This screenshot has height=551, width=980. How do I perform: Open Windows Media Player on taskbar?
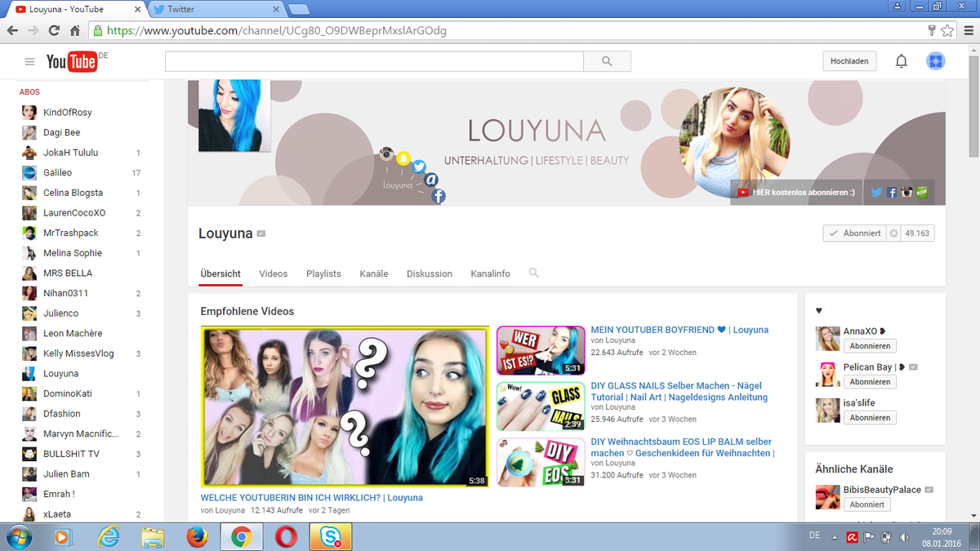pos(63,536)
